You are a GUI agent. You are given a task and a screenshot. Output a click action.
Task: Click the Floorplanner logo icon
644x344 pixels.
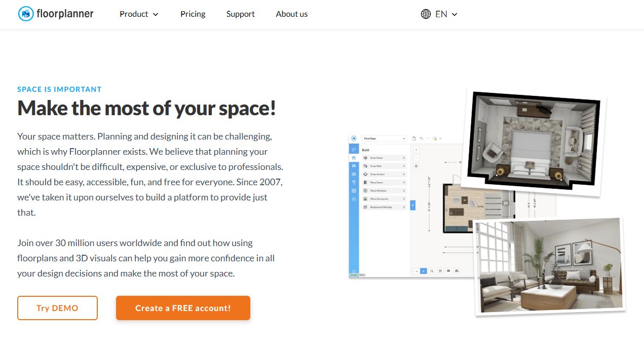26,14
